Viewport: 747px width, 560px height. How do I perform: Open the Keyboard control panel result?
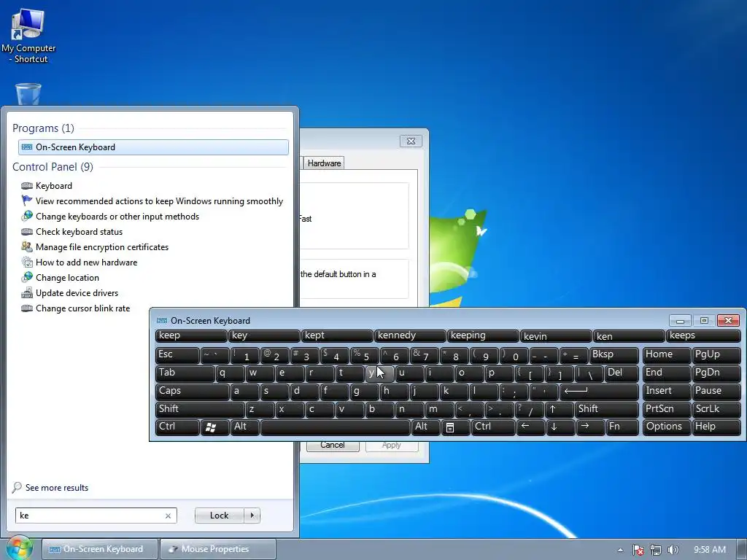[47, 186]
